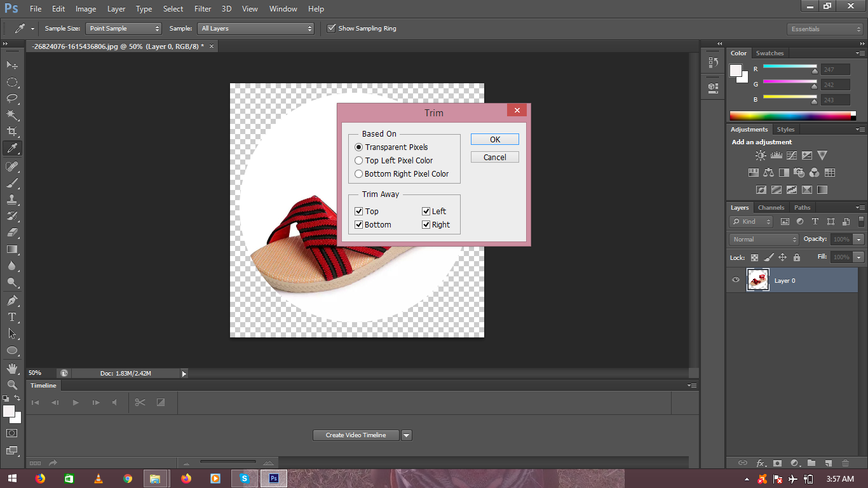Select the Gradient tool
Image resolution: width=868 pixels, height=488 pixels.
click(x=12, y=249)
